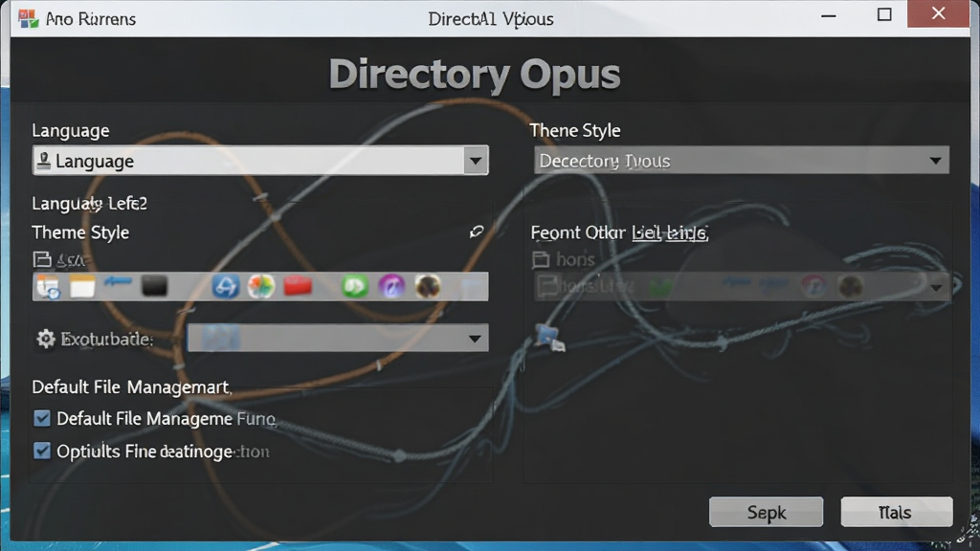Close the window with the red X
This screenshot has height=551, width=980.
point(938,13)
